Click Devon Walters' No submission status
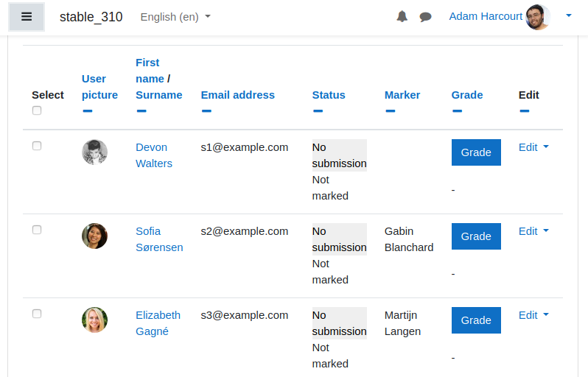The width and height of the screenshot is (588, 377). tap(340, 155)
